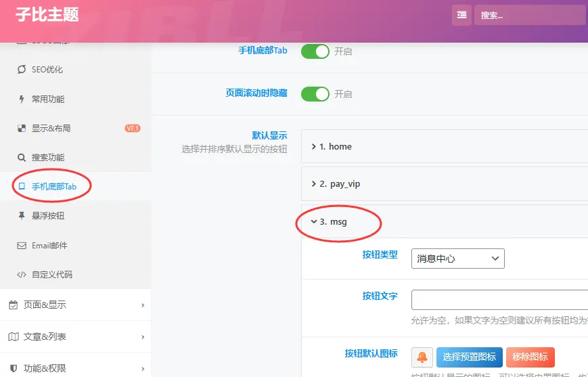The height and width of the screenshot is (377, 588).
Task: Click the 子比主题 logo title
Action: [47, 15]
